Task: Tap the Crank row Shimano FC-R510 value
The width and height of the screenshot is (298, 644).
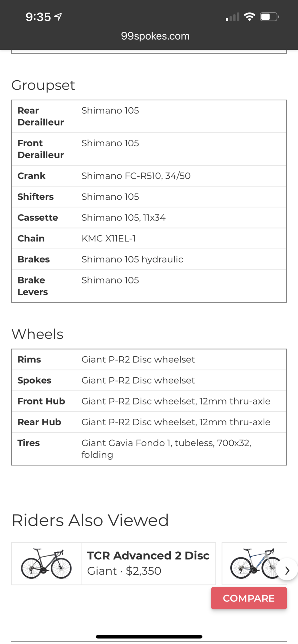Action: click(x=136, y=176)
